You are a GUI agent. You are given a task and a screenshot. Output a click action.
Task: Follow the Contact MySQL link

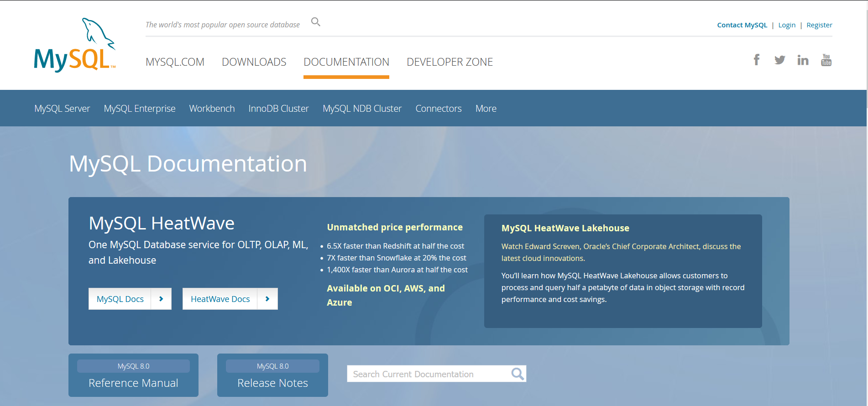(x=742, y=25)
